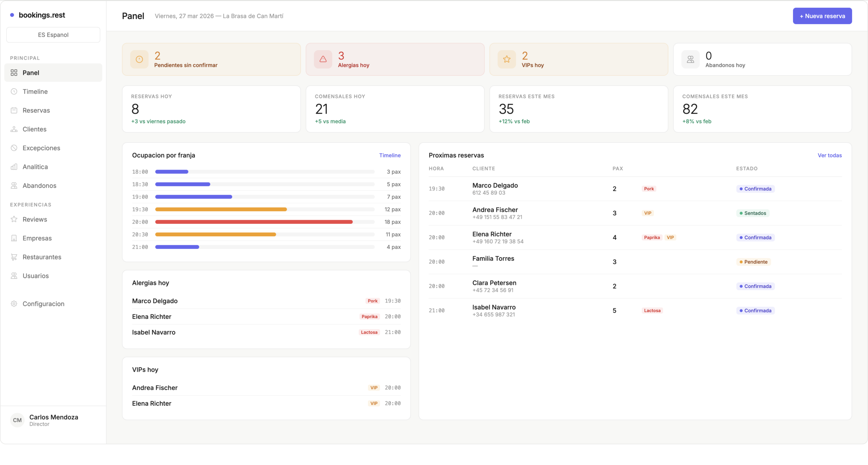Click the Comensales este mes card
This screenshot has width=868, height=465.
tap(762, 109)
